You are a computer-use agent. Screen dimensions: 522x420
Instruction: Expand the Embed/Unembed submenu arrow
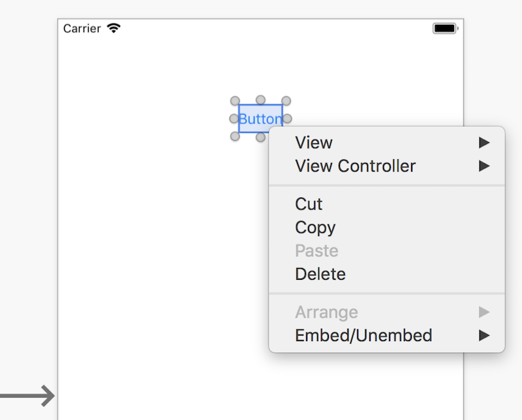pos(484,335)
